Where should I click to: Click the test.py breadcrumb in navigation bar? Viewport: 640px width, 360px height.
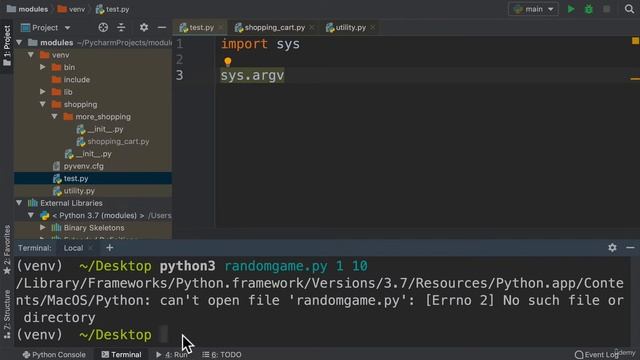(112, 9)
